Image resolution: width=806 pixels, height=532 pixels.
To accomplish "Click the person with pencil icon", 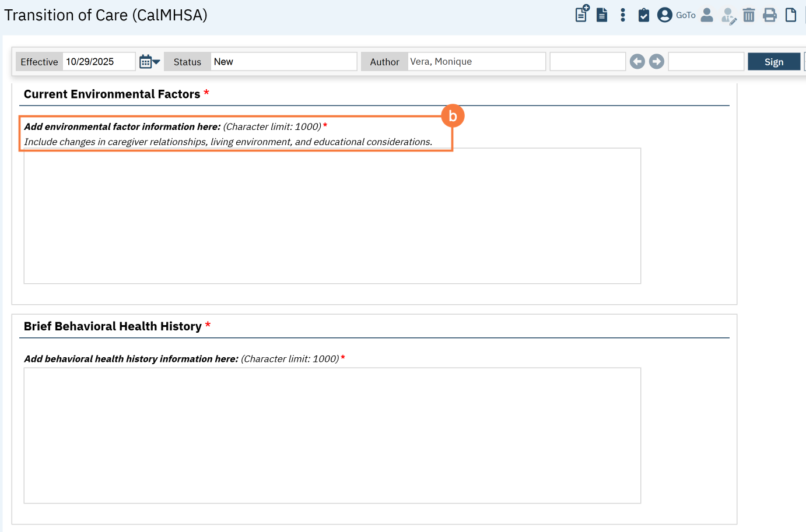I will click(728, 16).
